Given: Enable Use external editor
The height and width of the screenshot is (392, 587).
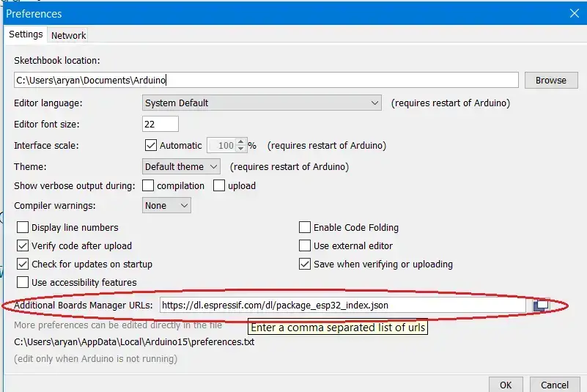Looking at the screenshot, I should pos(305,245).
